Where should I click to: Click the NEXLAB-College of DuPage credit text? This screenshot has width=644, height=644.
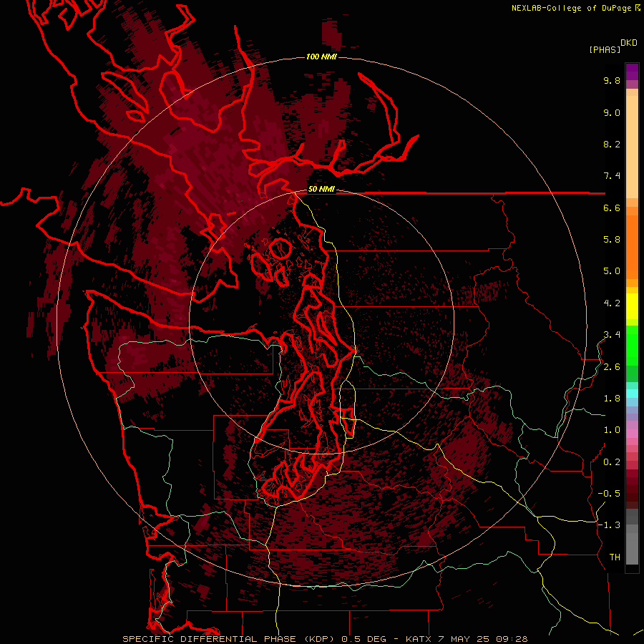click(x=572, y=8)
